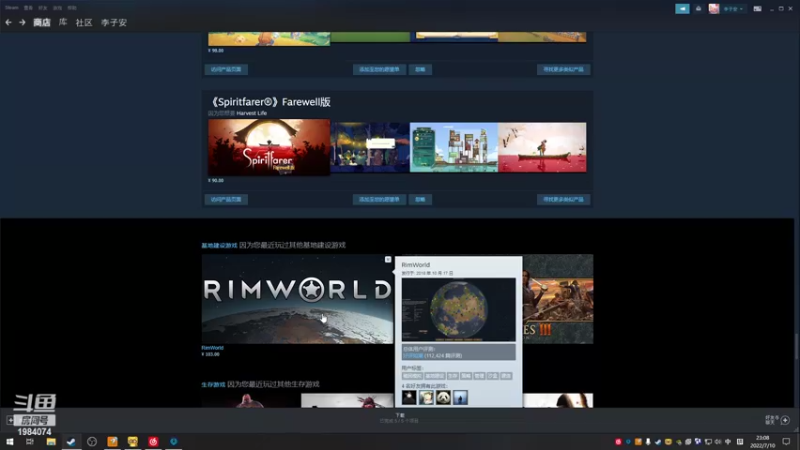Go back with the left arrow
The height and width of the screenshot is (450, 800).
tap(8, 22)
